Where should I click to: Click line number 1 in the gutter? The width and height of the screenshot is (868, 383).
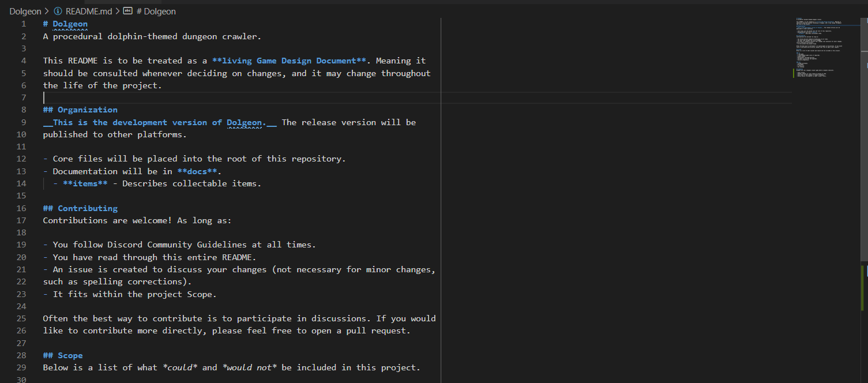pyautogui.click(x=24, y=24)
